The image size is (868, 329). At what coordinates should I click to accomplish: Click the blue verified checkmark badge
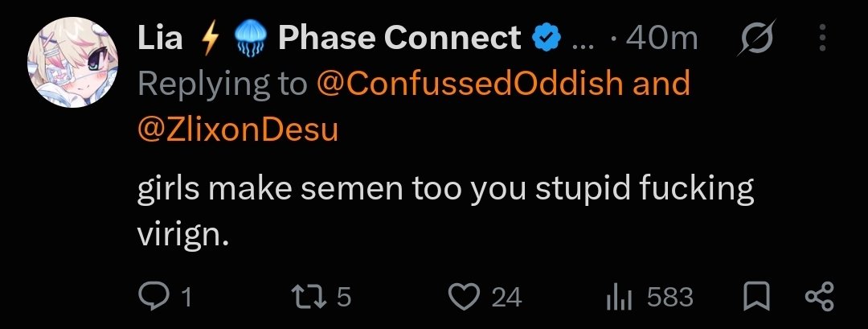(547, 39)
